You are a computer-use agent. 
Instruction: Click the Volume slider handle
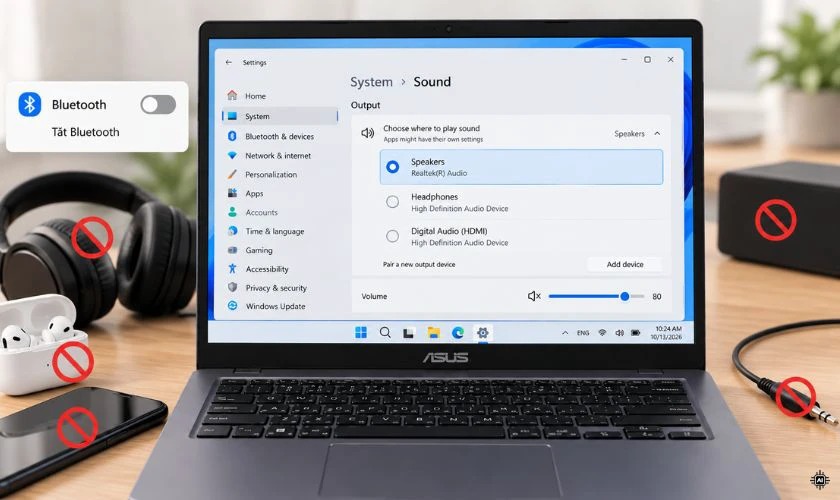pos(625,296)
